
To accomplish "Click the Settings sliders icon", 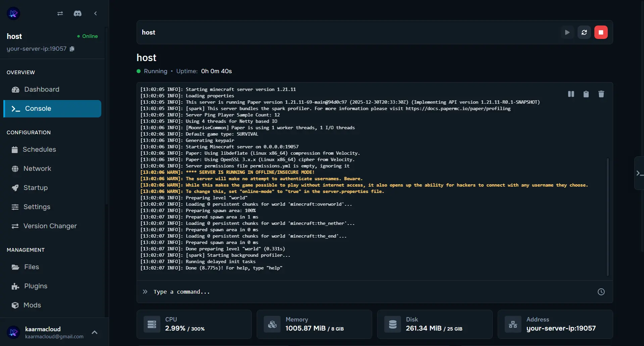I will pos(15,207).
